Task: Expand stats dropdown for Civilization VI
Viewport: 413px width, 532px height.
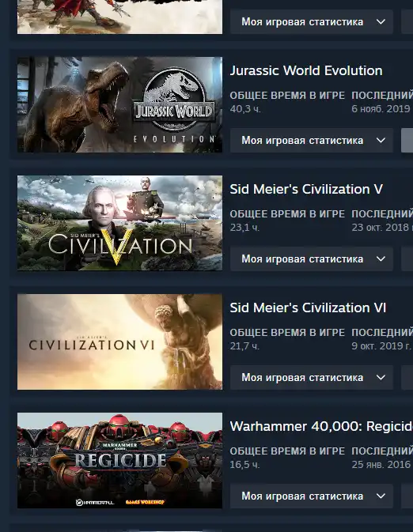Action: [312, 377]
